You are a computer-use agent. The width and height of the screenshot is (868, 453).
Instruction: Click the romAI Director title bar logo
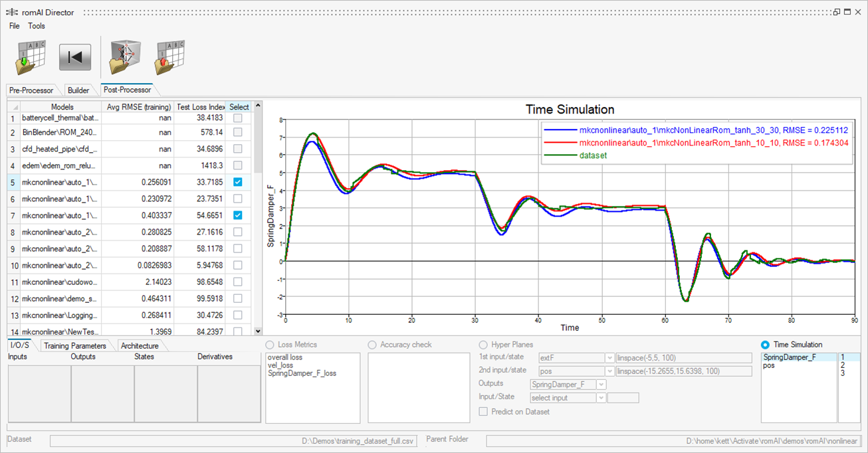coord(11,12)
